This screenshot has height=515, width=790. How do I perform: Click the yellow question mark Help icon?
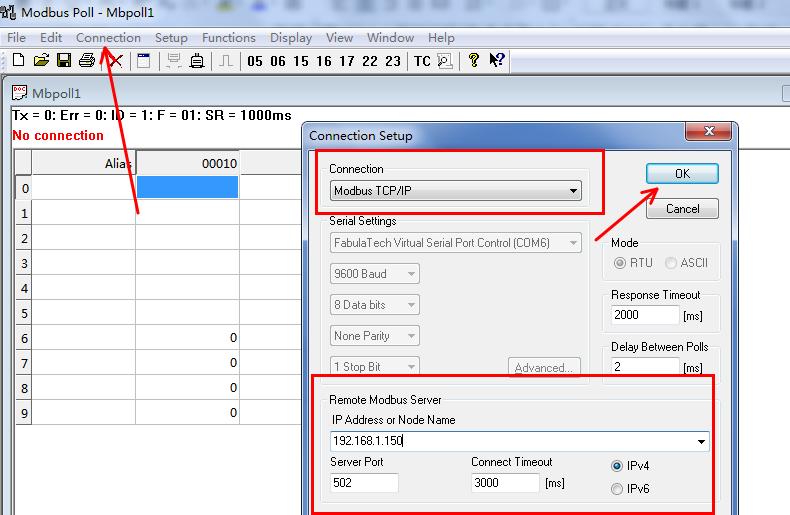pyautogui.click(x=473, y=61)
